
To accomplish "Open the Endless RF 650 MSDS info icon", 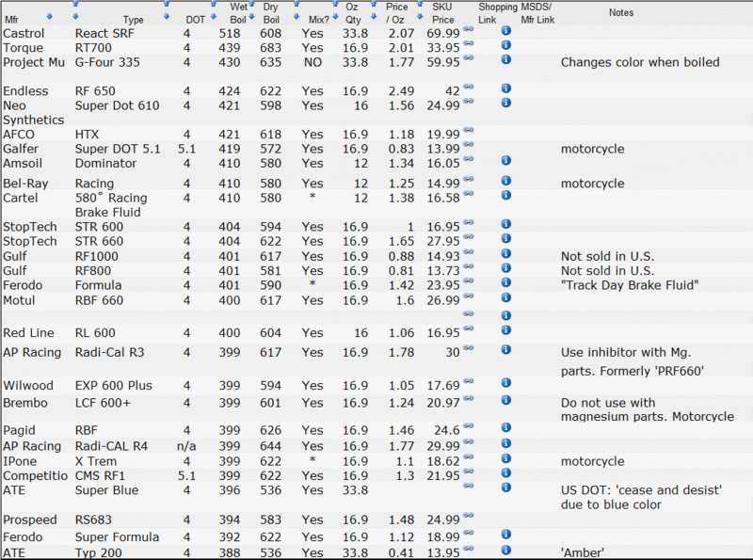I will [505, 88].
